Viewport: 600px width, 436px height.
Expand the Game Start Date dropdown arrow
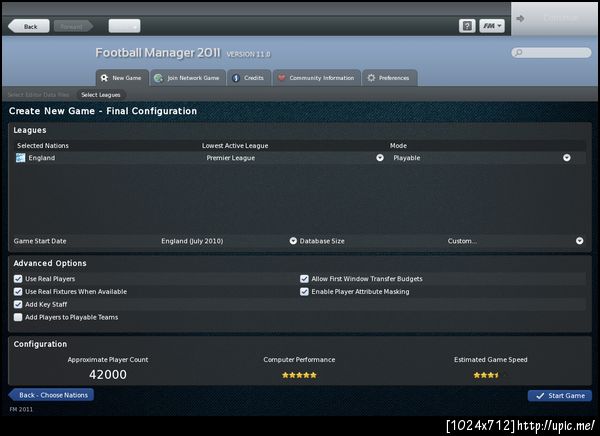pyautogui.click(x=293, y=241)
